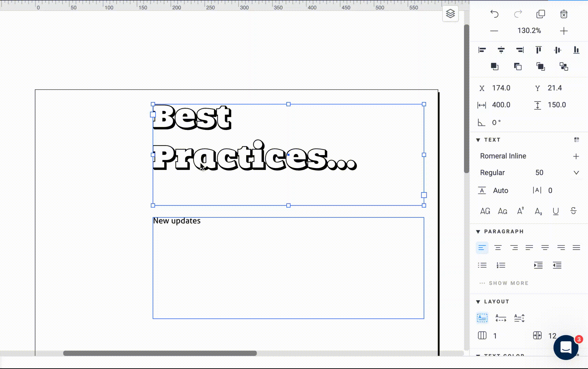Collapse the LAYOUT section
Viewport: 588px width, 369px height.
pos(478,302)
